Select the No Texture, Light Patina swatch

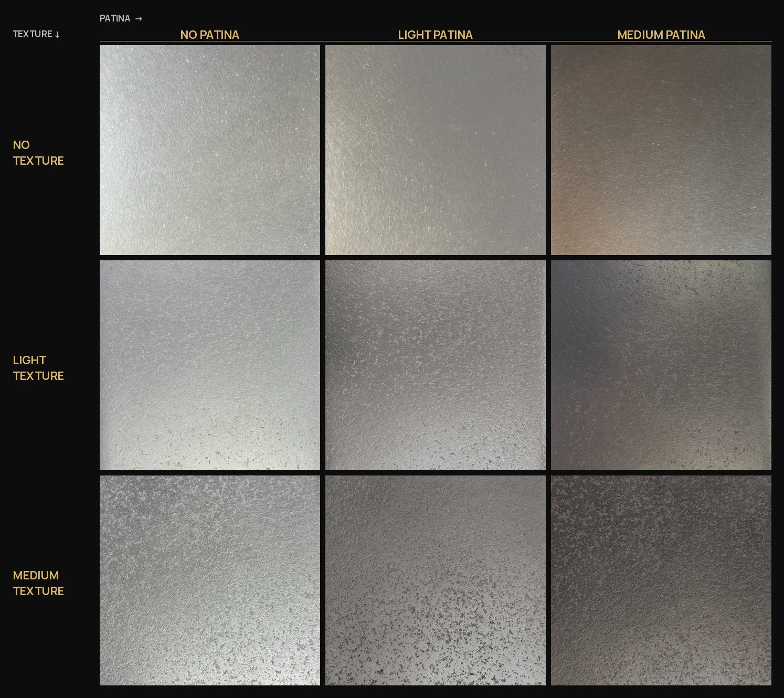tap(436, 150)
